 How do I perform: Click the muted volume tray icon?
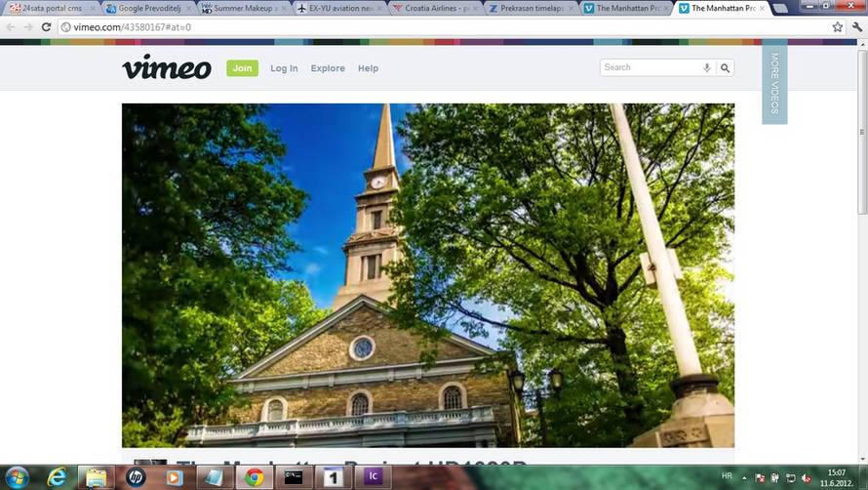click(806, 478)
